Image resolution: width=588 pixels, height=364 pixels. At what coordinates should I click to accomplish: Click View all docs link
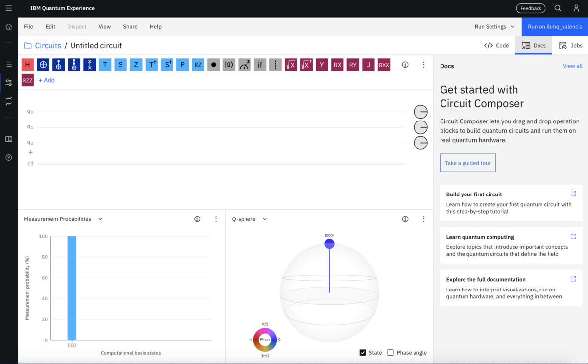point(573,66)
